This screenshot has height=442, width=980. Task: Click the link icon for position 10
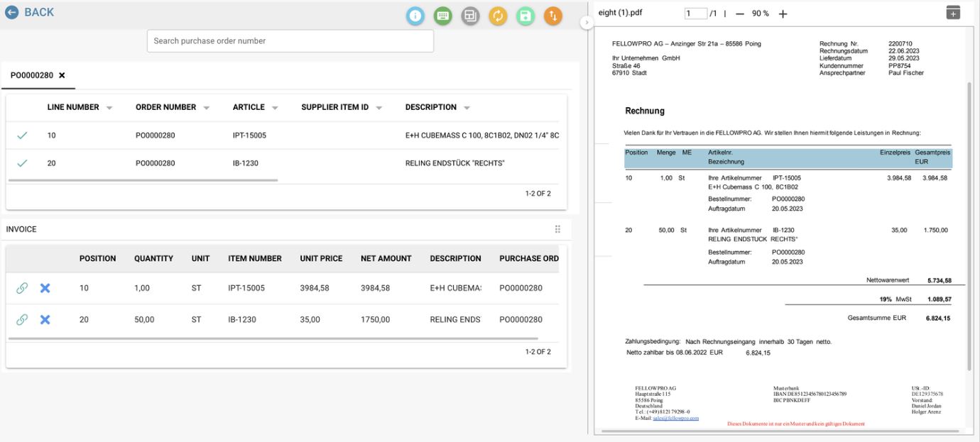[22, 288]
